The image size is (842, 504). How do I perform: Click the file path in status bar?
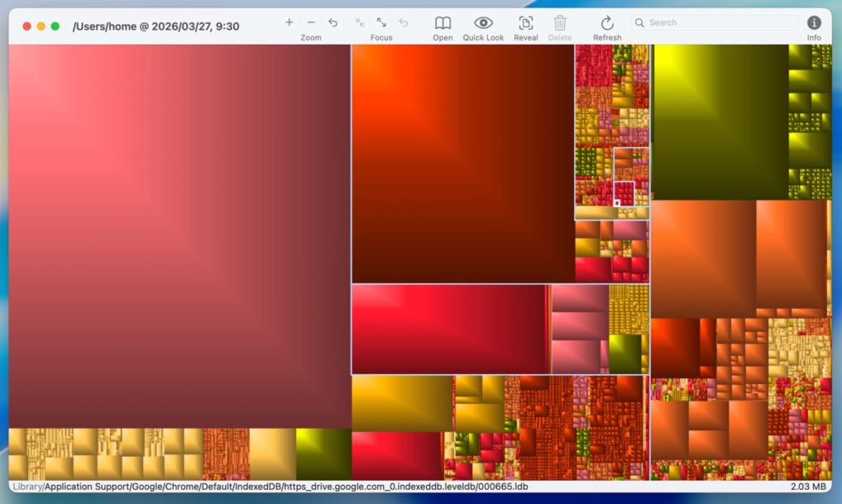[x=271, y=487]
